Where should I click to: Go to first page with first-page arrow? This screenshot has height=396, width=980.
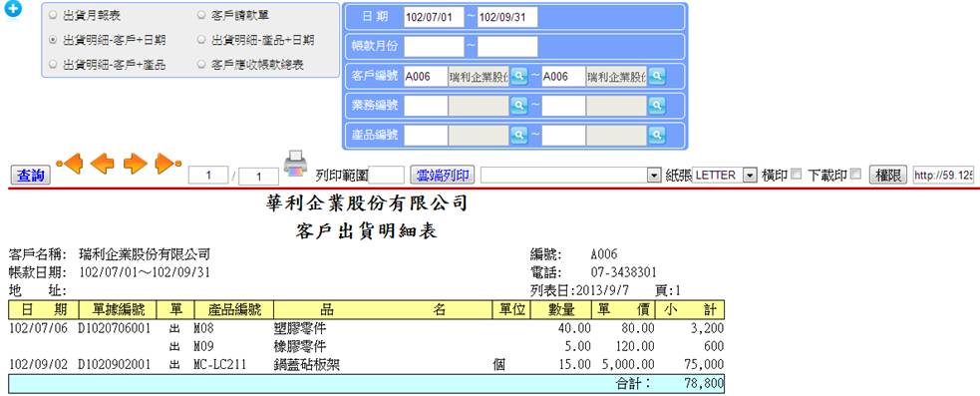pos(70,164)
